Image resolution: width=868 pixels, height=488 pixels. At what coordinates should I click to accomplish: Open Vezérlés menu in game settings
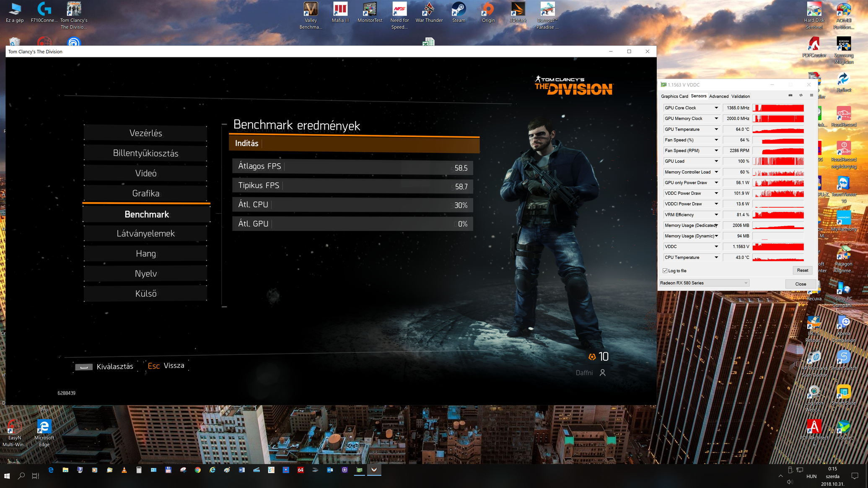click(x=145, y=133)
